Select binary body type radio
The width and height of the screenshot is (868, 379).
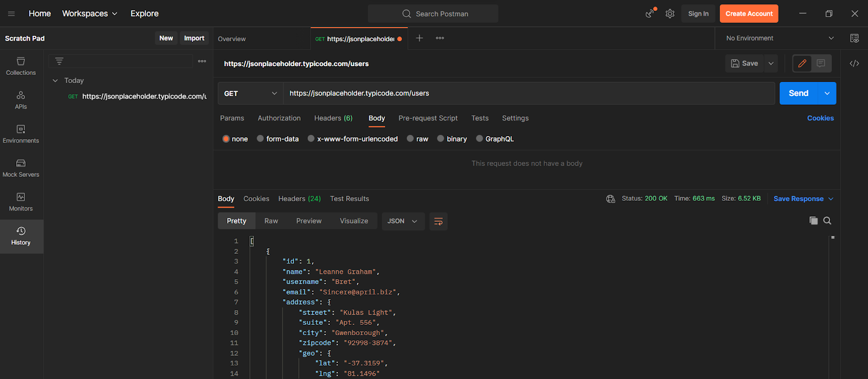coord(441,139)
